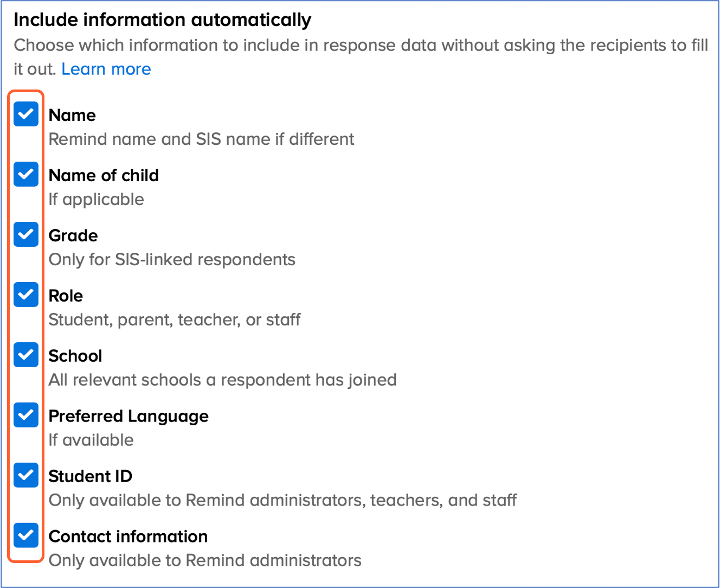Disable the Grade checkbox
This screenshot has height=588, width=720.
26,234
